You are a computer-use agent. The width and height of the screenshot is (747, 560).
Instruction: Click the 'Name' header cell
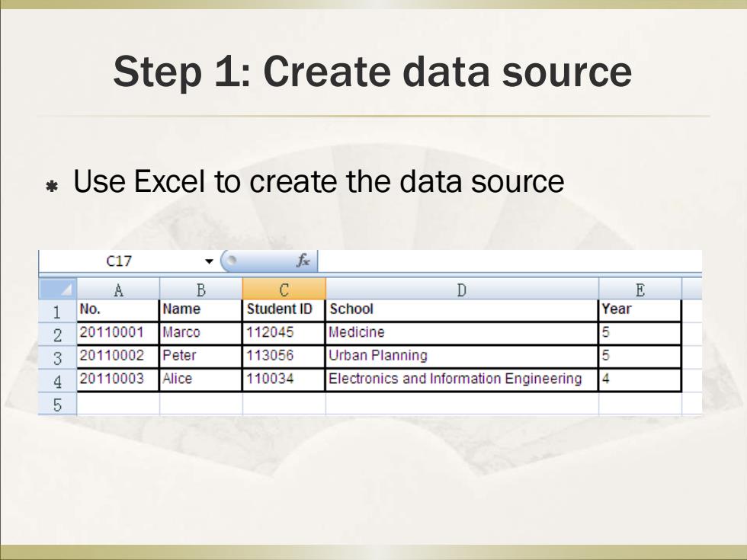tap(200, 311)
